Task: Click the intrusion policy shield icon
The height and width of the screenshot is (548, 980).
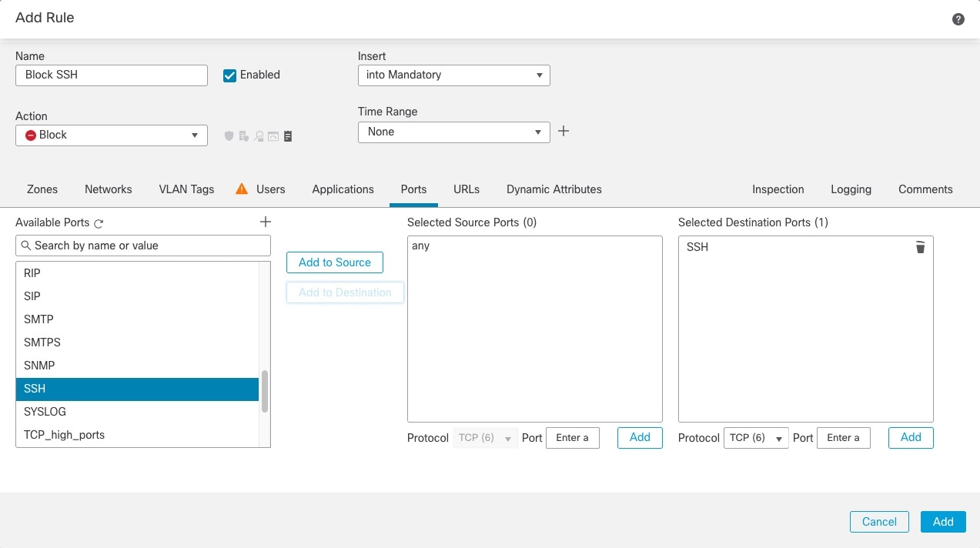Action: click(x=229, y=135)
